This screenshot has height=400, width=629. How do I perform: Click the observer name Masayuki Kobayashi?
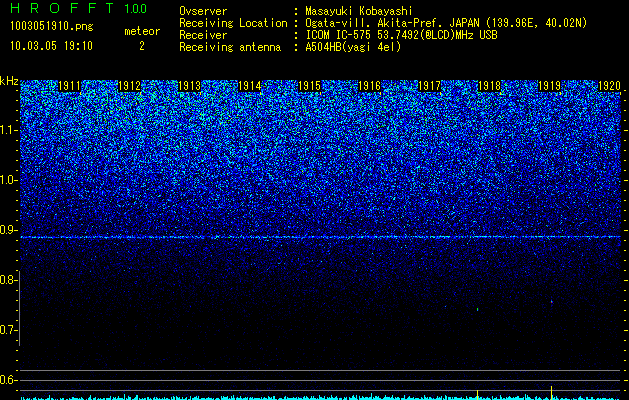tap(359, 11)
